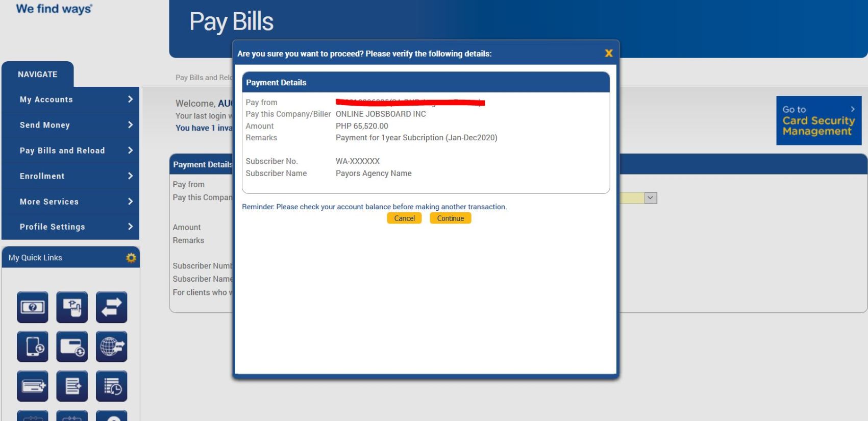This screenshot has height=421, width=868.
Task: Click the My Quick Links title
Action: point(35,258)
